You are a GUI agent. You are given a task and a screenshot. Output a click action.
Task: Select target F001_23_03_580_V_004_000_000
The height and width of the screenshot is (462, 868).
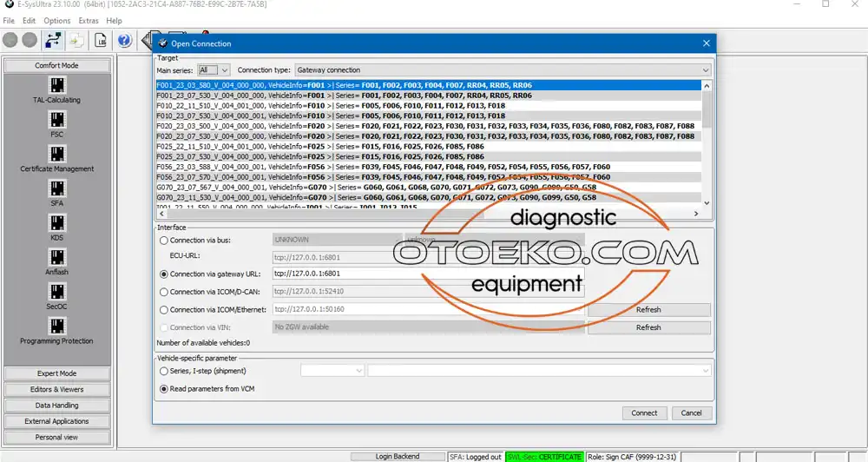click(429, 85)
